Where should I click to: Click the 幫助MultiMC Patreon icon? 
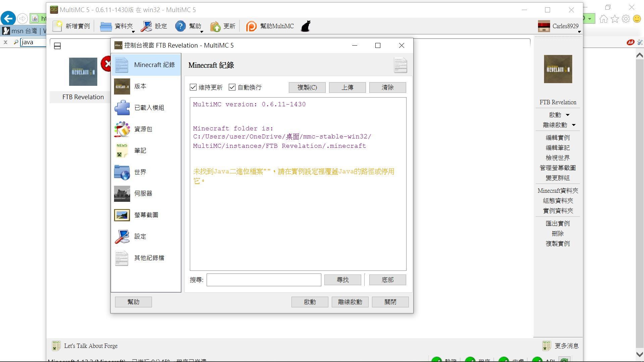[251, 26]
